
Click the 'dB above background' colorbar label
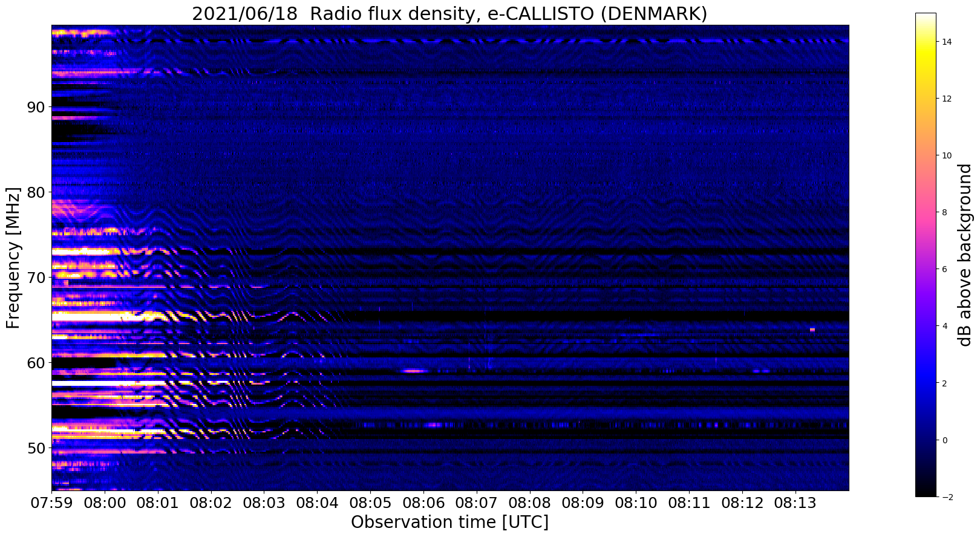[x=965, y=255]
